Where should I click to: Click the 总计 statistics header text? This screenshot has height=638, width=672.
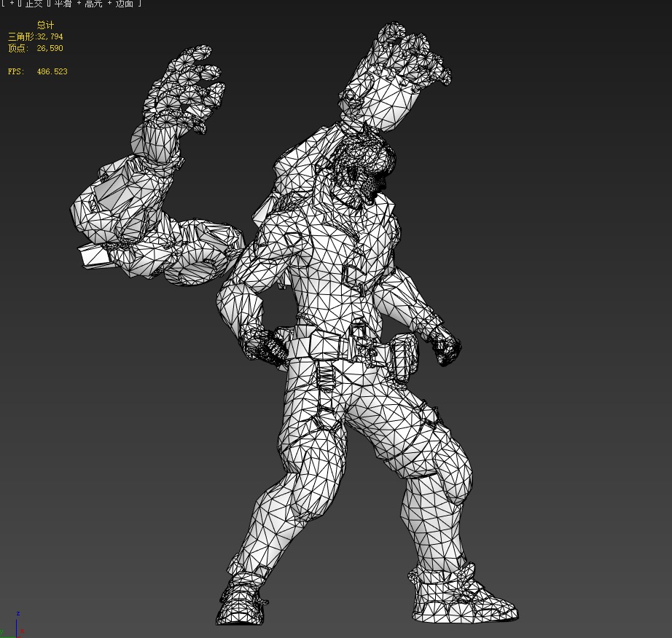point(45,25)
